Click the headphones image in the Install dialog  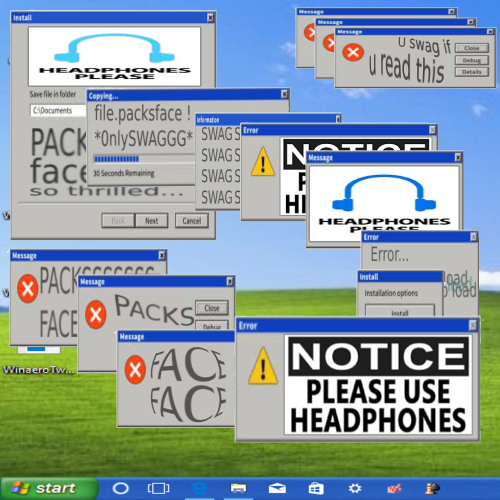pos(114,56)
